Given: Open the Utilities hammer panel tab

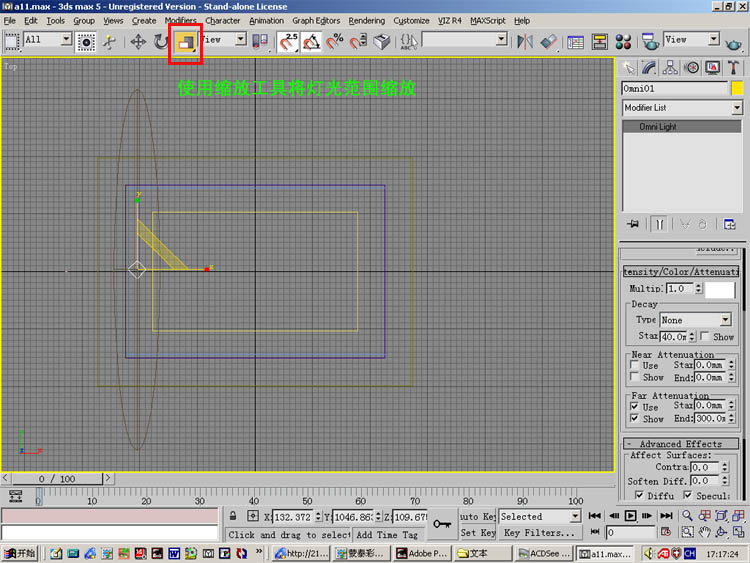Looking at the screenshot, I should 733,68.
